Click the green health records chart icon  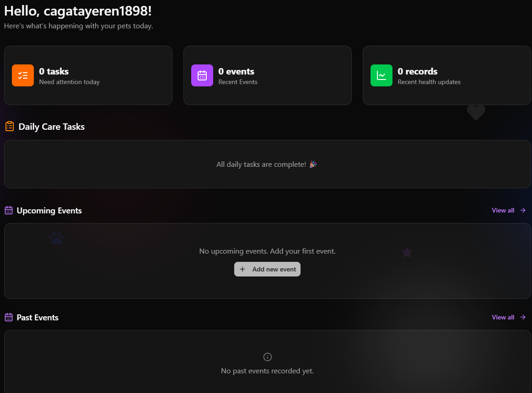381,75
